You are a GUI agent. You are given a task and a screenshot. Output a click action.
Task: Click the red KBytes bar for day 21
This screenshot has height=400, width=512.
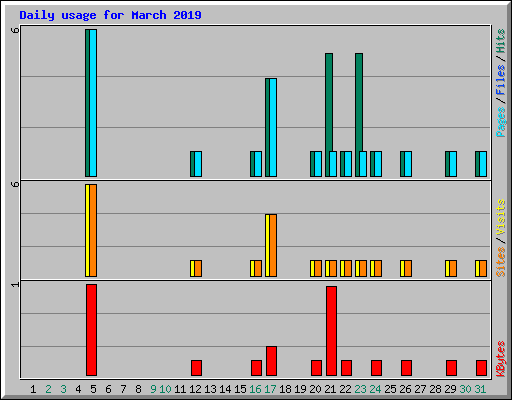pyautogui.click(x=331, y=331)
